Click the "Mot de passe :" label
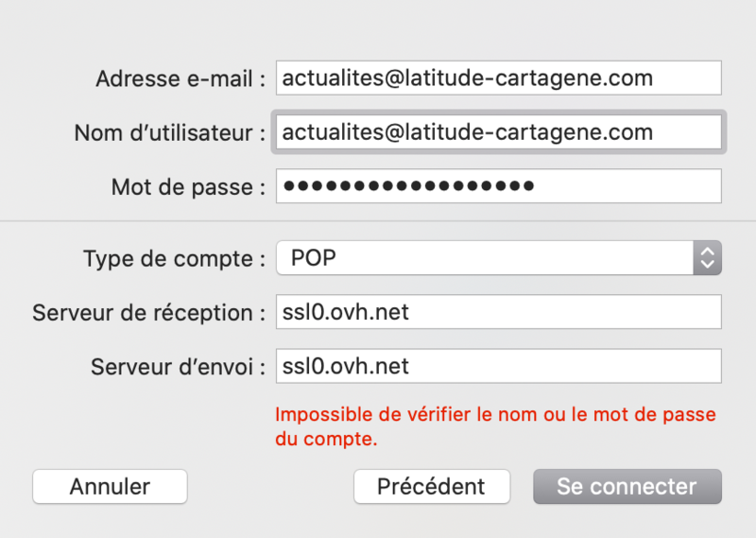The width and height of the screenshot is (756, 538). (x=188, y=187)
